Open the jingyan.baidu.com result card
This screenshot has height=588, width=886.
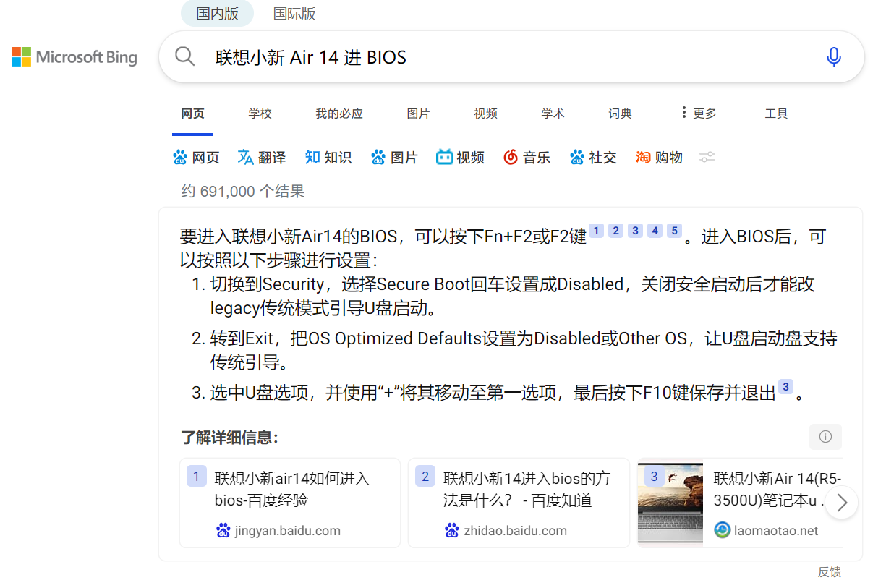(289, 502)
